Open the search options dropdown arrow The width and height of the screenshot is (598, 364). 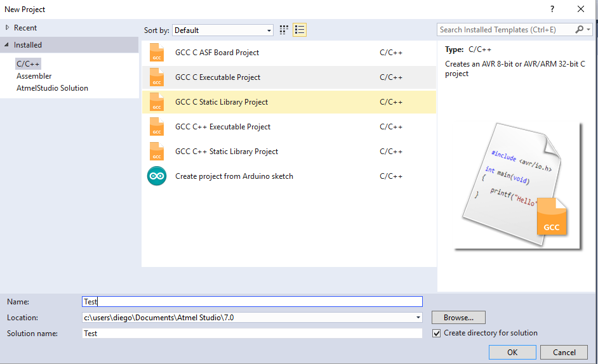pyautogui.click(x=588, y=30)
